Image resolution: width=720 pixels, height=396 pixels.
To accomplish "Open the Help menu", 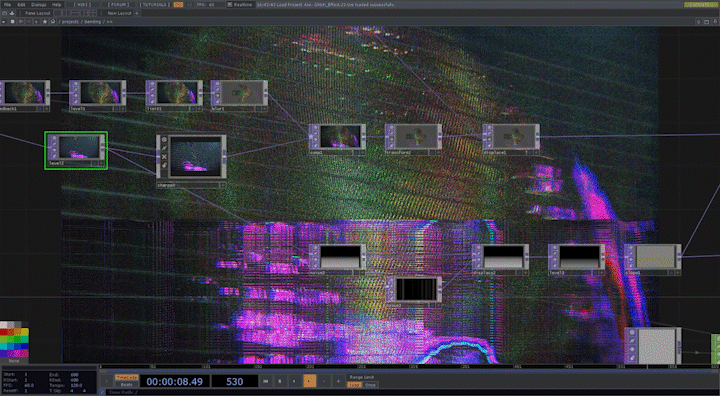I will (56, 5).
